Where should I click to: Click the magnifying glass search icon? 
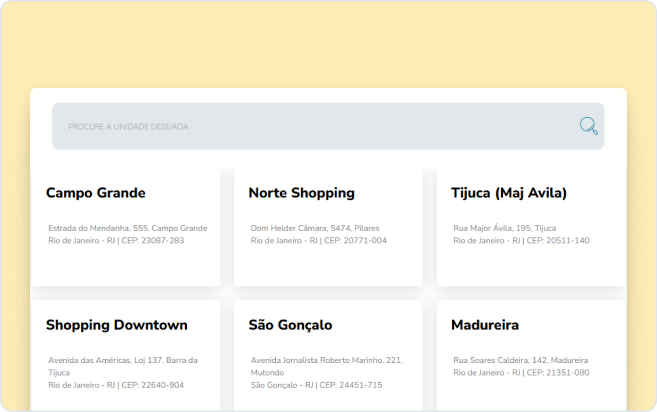(588, 126)
